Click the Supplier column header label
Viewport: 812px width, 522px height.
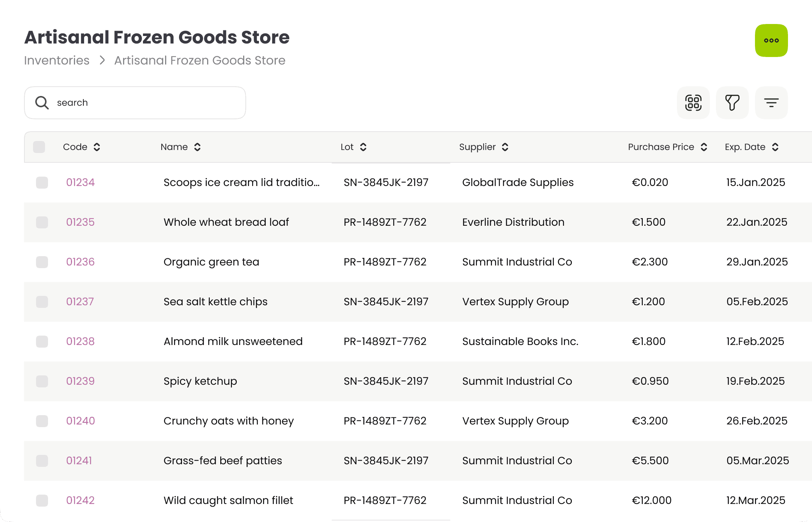click(x=477, y=147)
